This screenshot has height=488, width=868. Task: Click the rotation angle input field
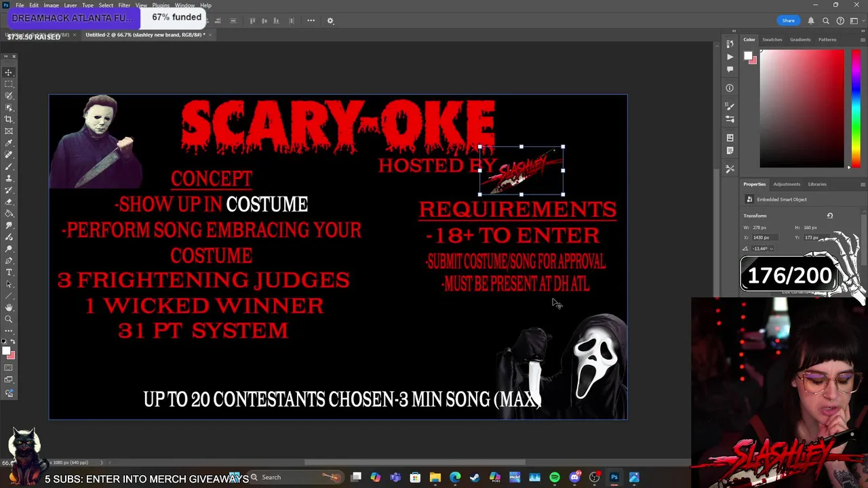(759, 249)
